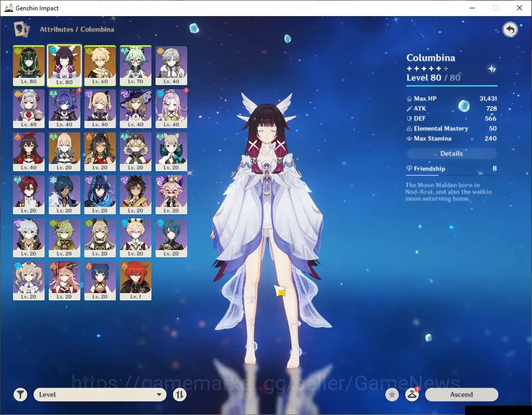Click the ATK stat row
Viewport: 532px width, 415px height.
click(x=452, y=108)
